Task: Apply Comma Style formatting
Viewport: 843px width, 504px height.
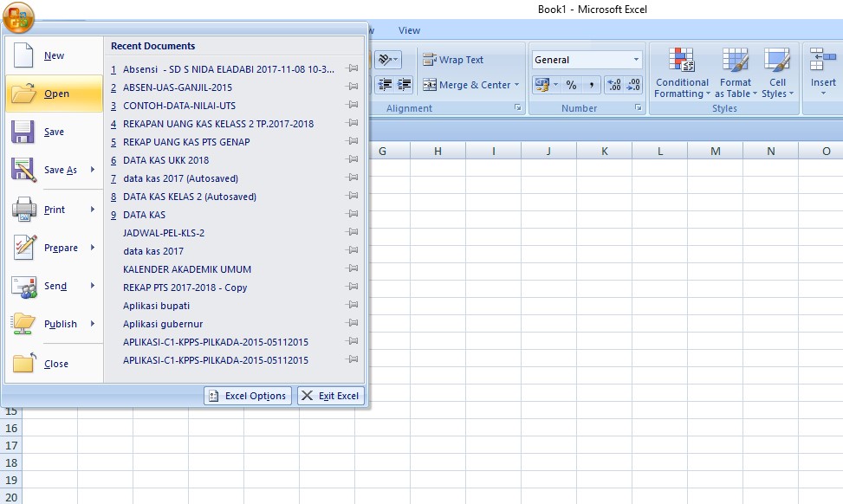Action: [x=591, y=85]
